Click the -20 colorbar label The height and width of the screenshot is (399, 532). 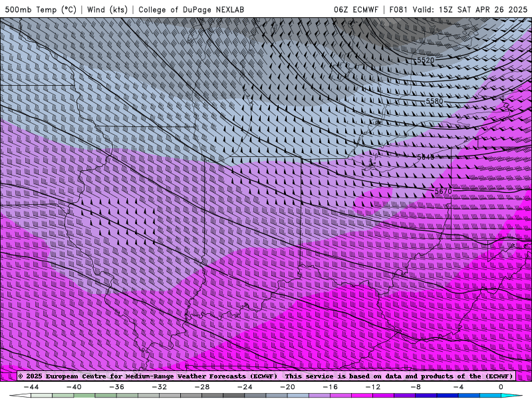tap(288, 387)
